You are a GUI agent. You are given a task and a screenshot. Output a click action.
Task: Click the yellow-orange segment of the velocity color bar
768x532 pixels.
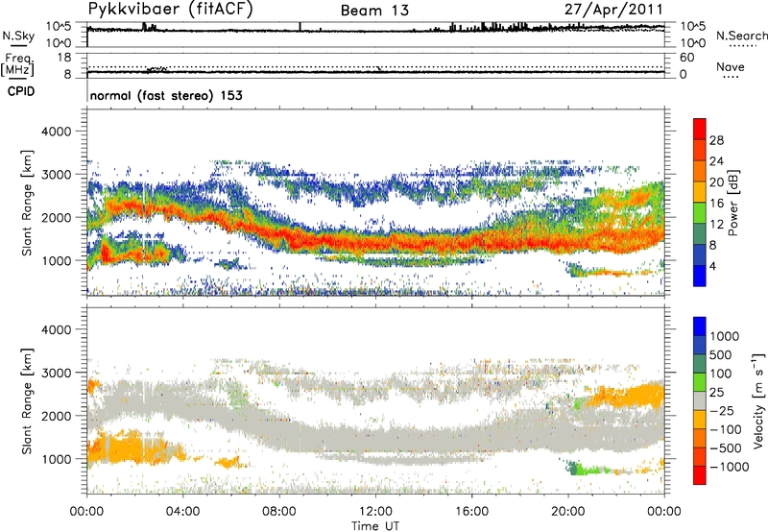tap(700, 420)
